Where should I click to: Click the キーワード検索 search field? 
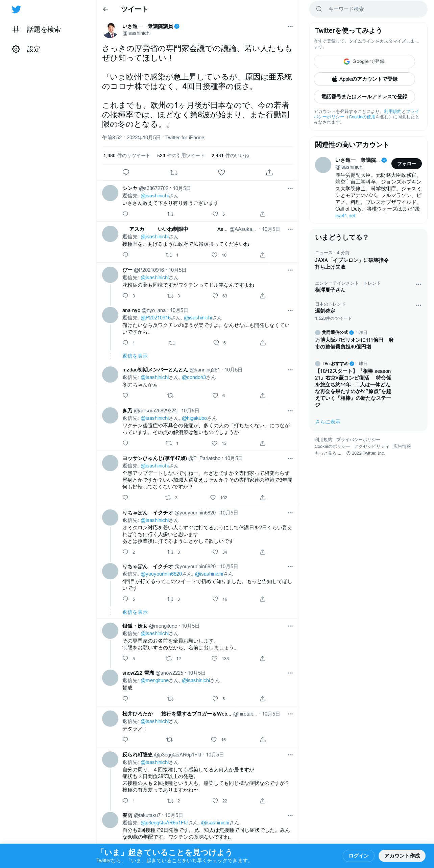pos(368,9)
